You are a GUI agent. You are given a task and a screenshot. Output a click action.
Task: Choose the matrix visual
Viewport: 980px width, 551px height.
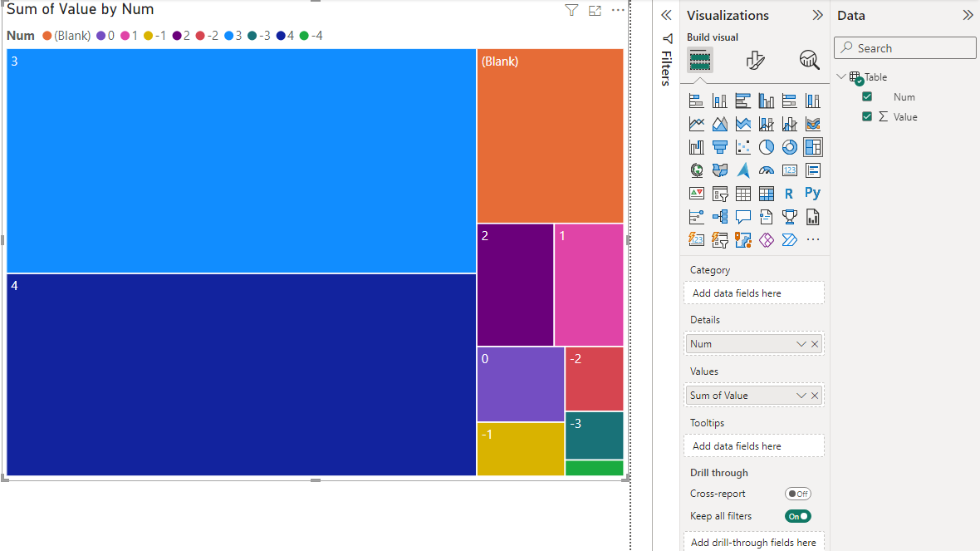tap(767, 194)
